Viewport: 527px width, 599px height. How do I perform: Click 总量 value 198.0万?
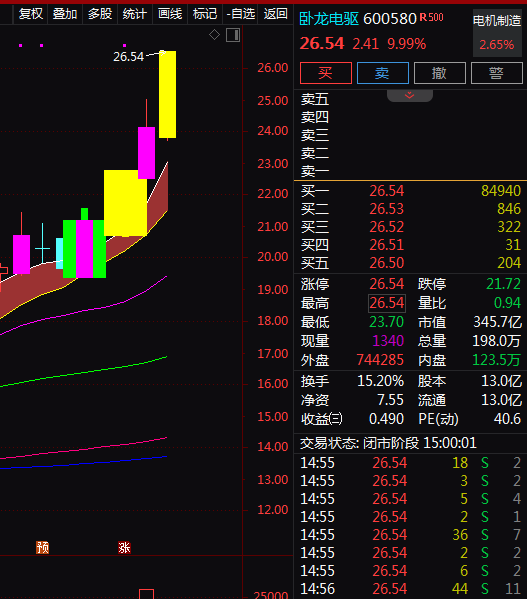[496, 340]
